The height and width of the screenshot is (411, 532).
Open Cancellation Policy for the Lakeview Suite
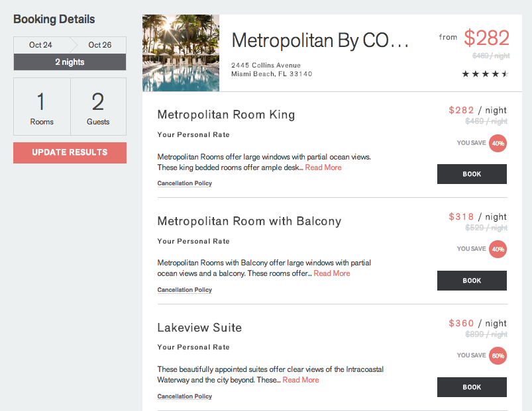point(184,396)
